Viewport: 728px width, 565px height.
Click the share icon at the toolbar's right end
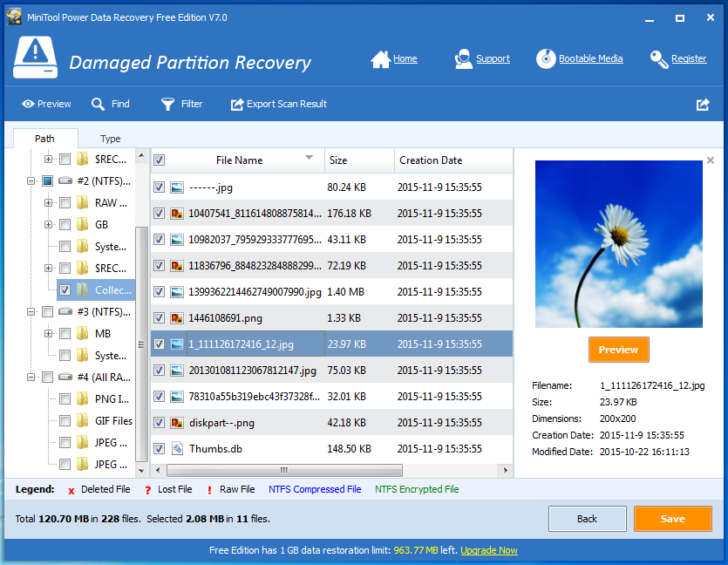point(703,103)
